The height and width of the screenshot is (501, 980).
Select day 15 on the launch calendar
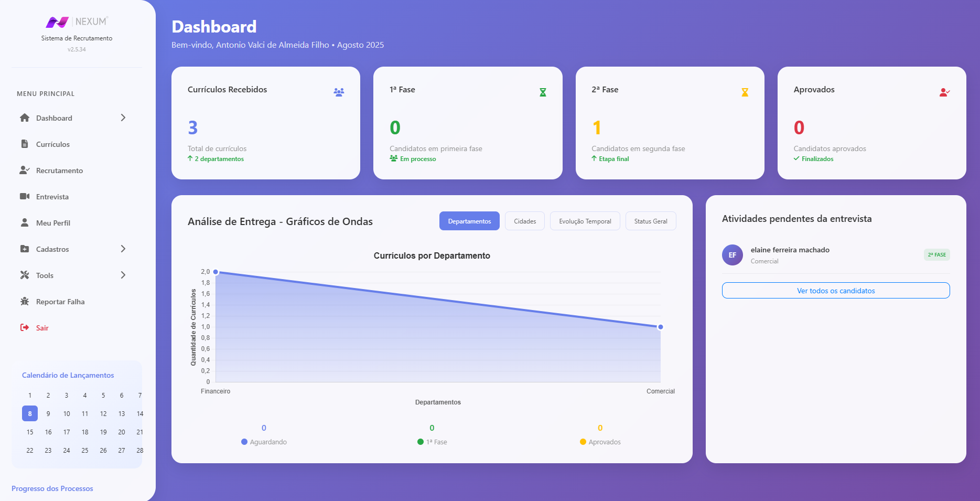pos(30,432)
